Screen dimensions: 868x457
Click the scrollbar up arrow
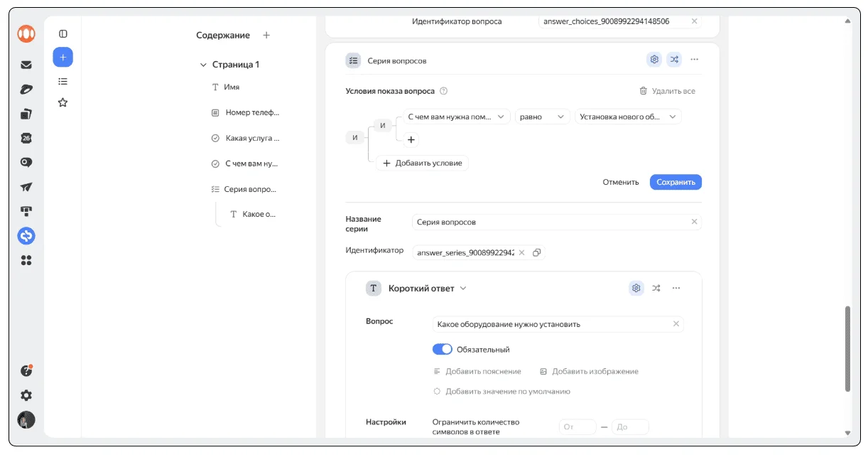click(x=847, y=21)
